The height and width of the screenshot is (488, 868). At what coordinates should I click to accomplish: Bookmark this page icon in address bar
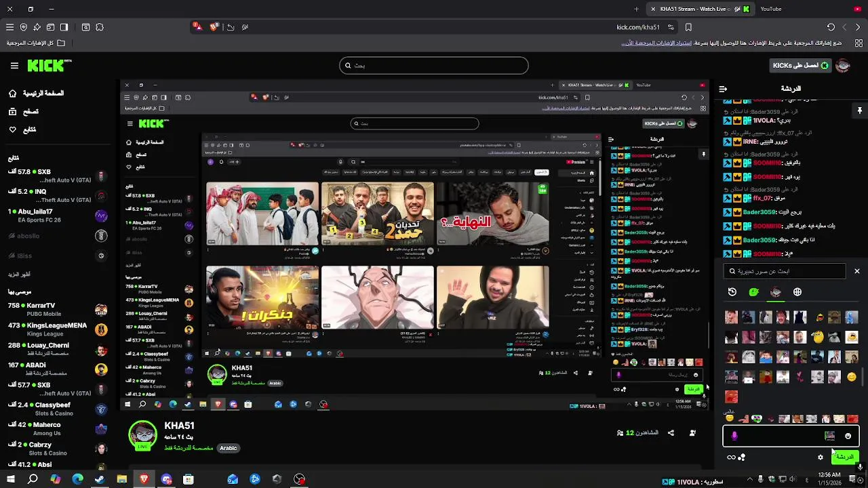(688, 27)
